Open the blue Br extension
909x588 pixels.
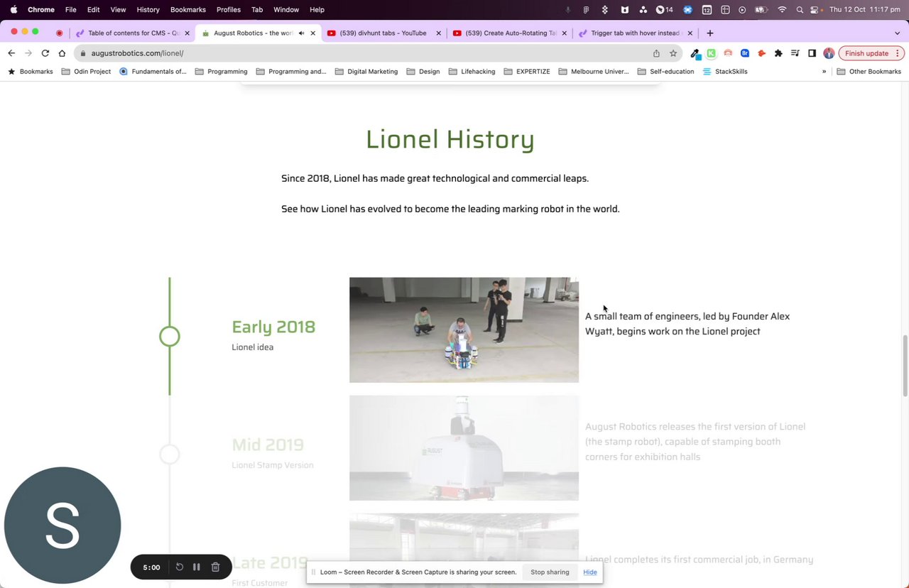click(745, 53)
